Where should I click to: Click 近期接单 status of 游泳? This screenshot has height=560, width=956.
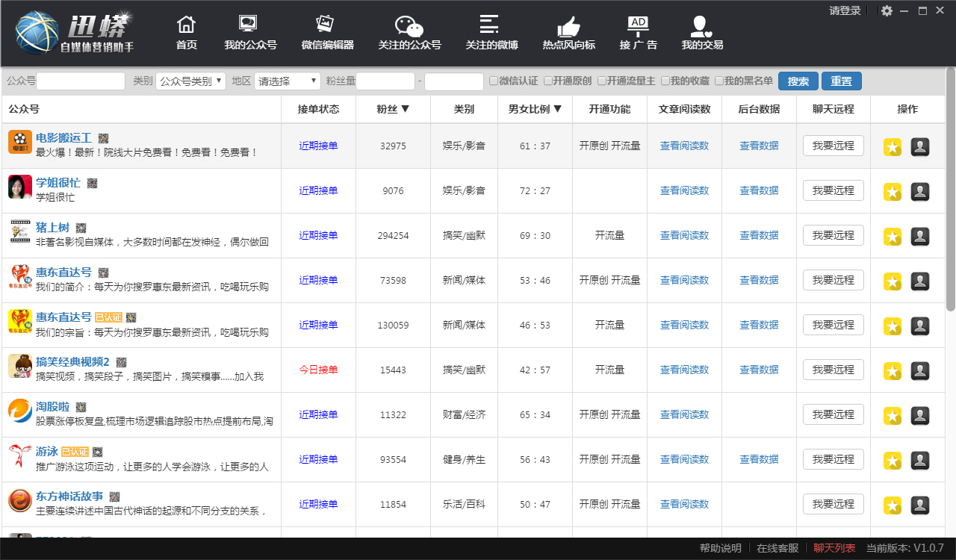click(318, 459)
